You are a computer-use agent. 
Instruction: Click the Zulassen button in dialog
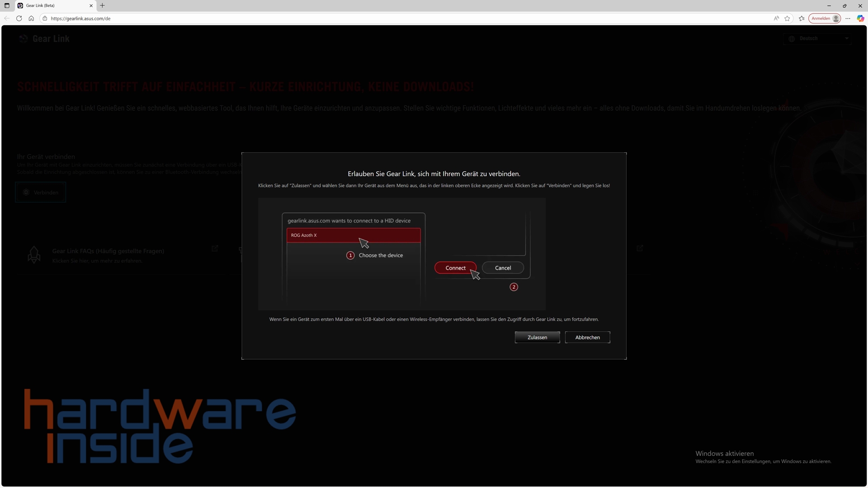point(537,338)
